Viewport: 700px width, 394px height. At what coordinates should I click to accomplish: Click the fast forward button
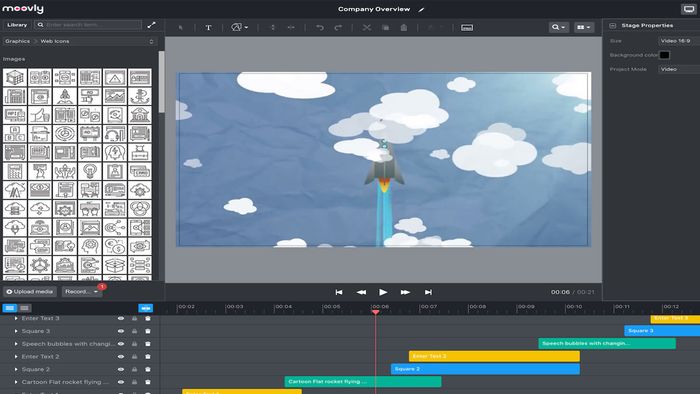click(405, 292)
